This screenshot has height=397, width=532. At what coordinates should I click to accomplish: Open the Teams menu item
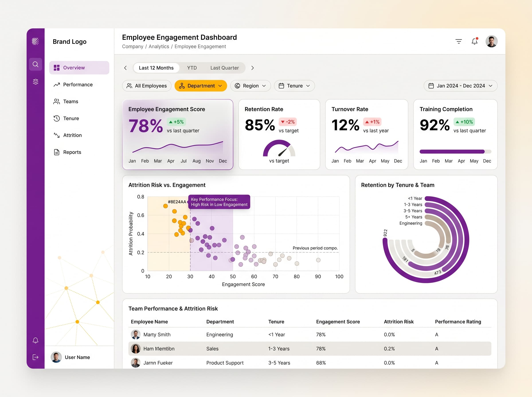click(79, 101)
